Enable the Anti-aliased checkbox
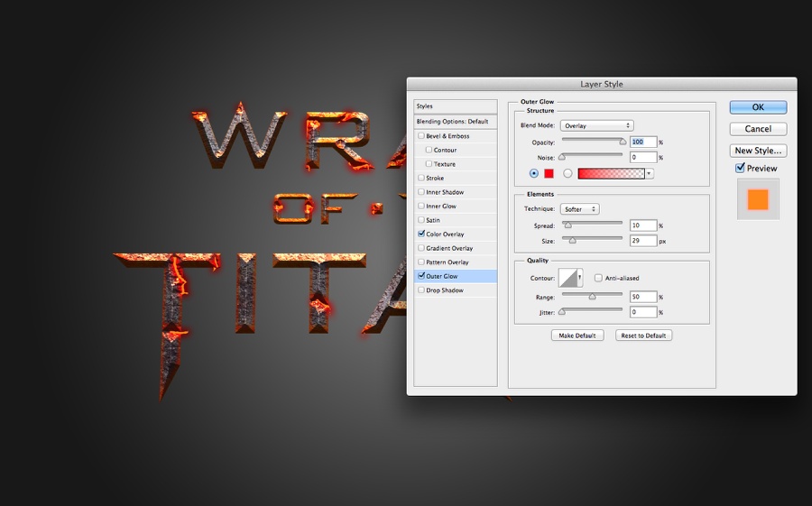Image resolution: width=812 pixels, height=506 pixels. pyautogui.click(x=598, y=278)
